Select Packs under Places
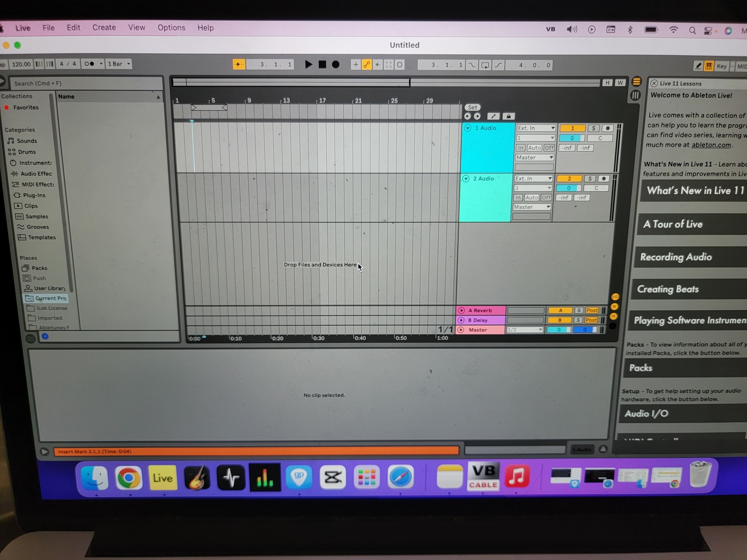This screenshot has height=560, width=747. [35, 268]
